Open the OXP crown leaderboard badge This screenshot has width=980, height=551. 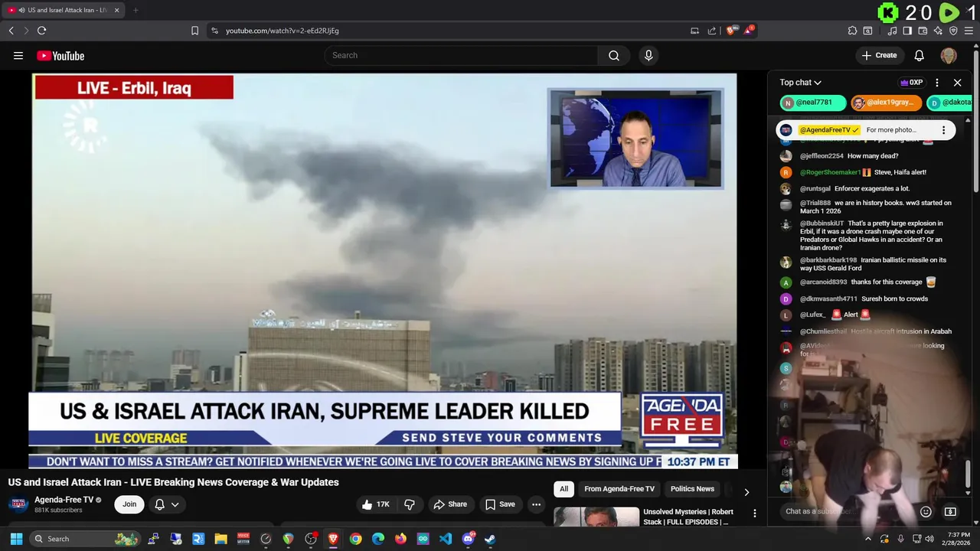[x=911, y=83]
